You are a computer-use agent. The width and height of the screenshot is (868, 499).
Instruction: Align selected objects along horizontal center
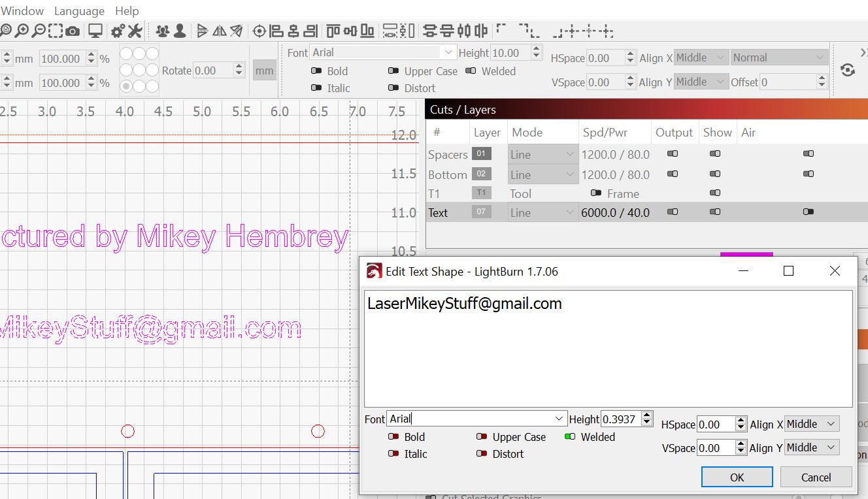coord(350,31)
